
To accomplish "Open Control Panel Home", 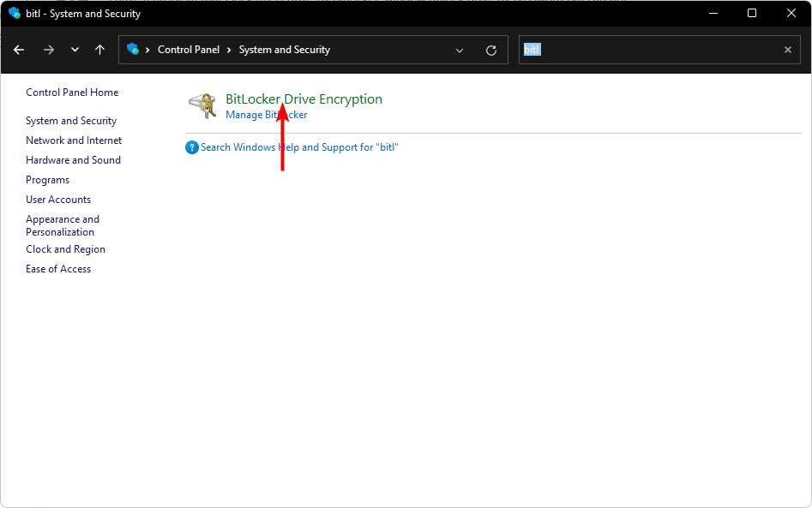I will click(72, 93).
